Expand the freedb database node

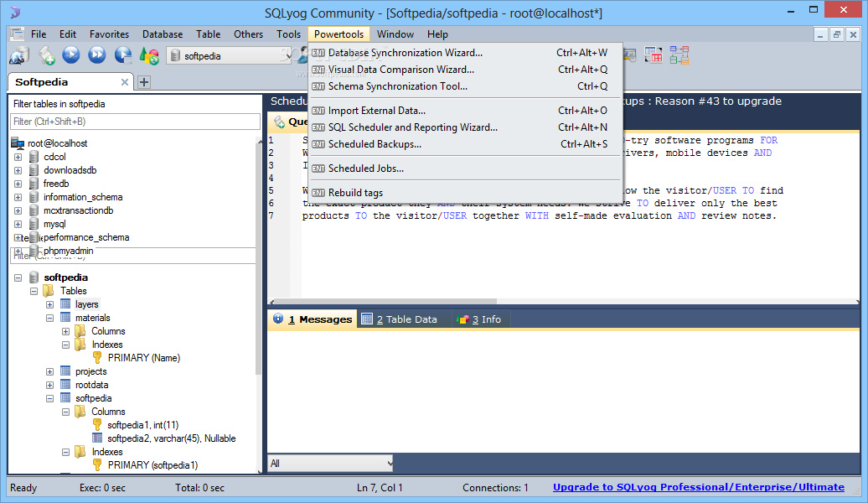[18, 184]
